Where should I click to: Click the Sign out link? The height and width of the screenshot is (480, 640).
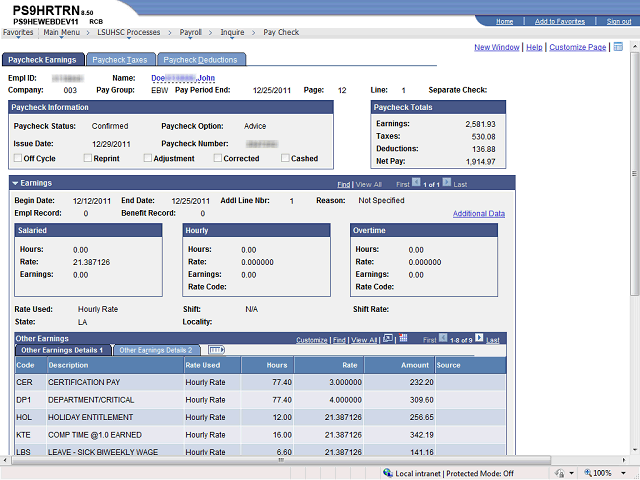[x=619, y=21]
